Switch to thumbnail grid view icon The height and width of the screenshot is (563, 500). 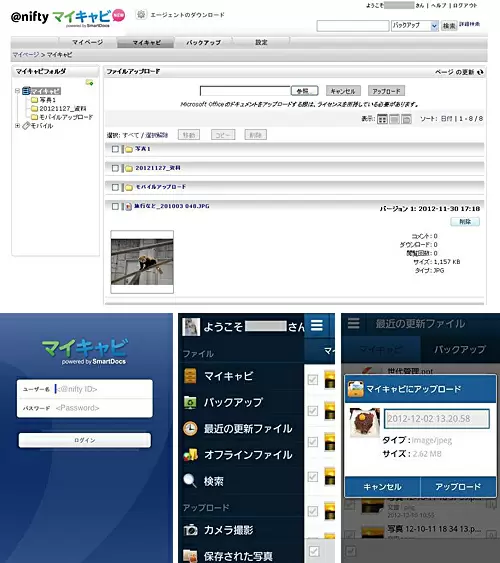382,119
